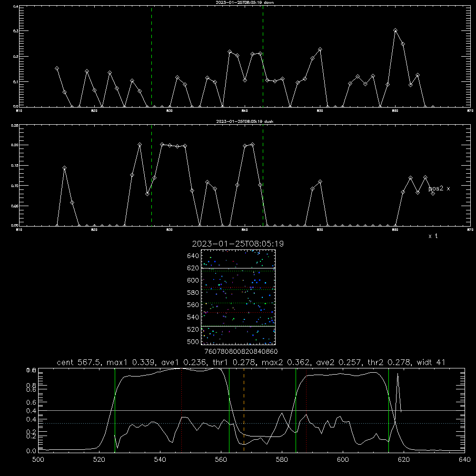Select the large 2023-01-25T08:05:19 title above image panel
The width and height of the screenshot is (476, 476).
238,244
